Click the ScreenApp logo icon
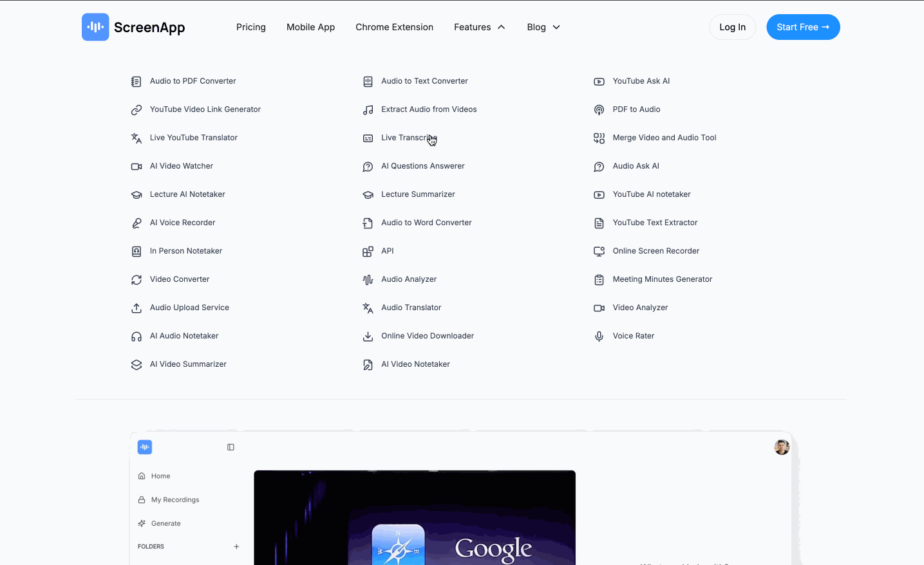The height and width of the screenshot is (565, 924). pyautogui.click(x=95, y=27)
